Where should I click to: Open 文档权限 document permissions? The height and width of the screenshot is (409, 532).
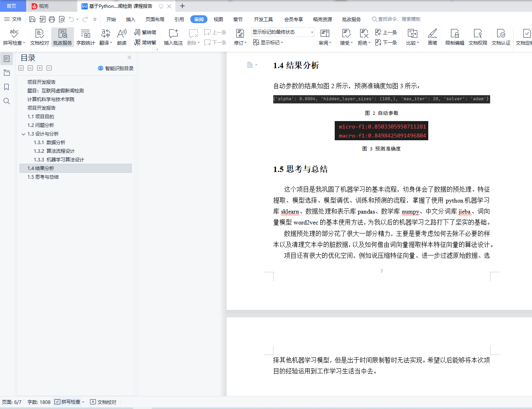coord(478,37)
